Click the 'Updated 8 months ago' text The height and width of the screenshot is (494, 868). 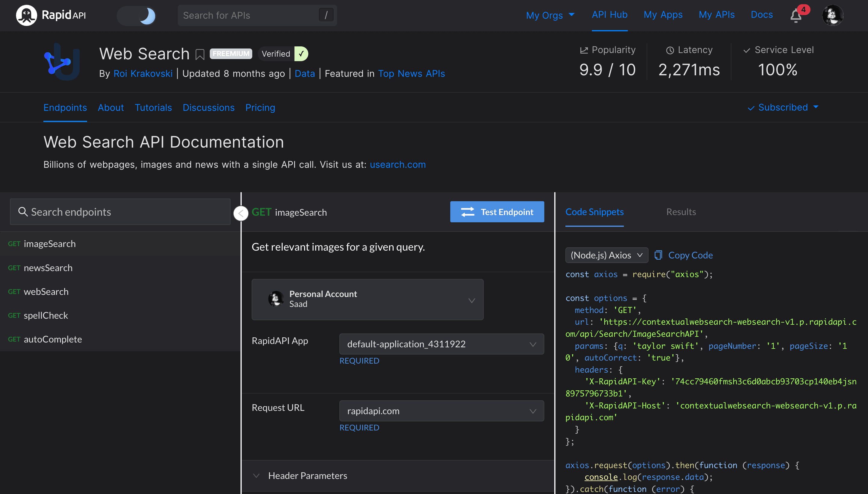(x=234, y=73)
